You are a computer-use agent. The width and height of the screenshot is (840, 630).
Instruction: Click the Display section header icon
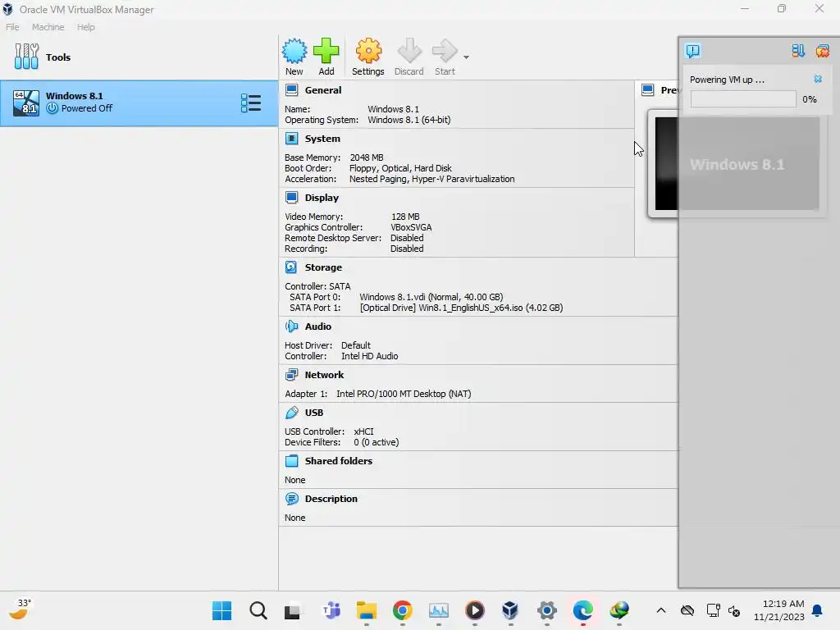pos(291,198)
